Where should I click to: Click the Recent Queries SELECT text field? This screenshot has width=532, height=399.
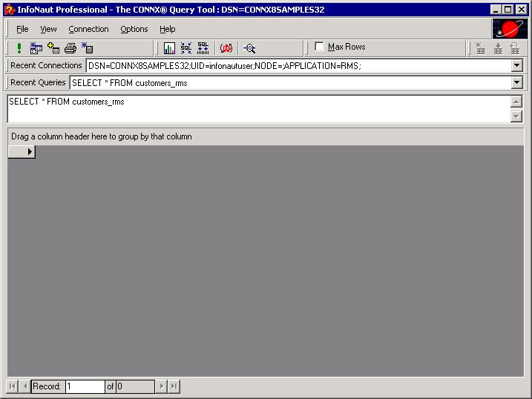tap(290, 83)
